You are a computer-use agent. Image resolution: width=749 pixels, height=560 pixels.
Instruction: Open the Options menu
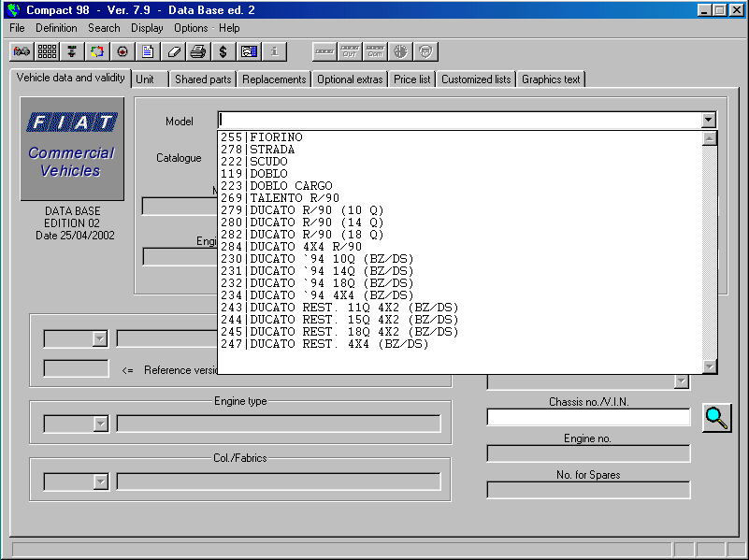(191, 28)
